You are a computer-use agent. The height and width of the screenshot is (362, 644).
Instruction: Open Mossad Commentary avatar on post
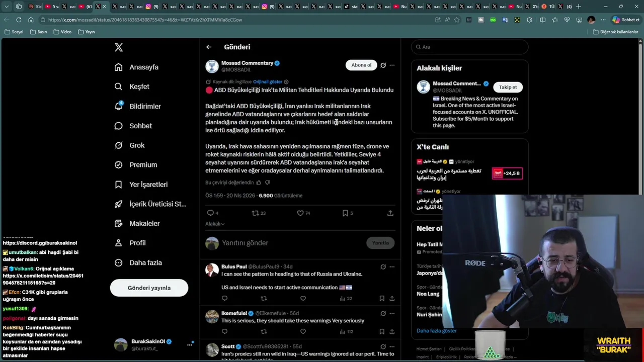tap(212, 66)
